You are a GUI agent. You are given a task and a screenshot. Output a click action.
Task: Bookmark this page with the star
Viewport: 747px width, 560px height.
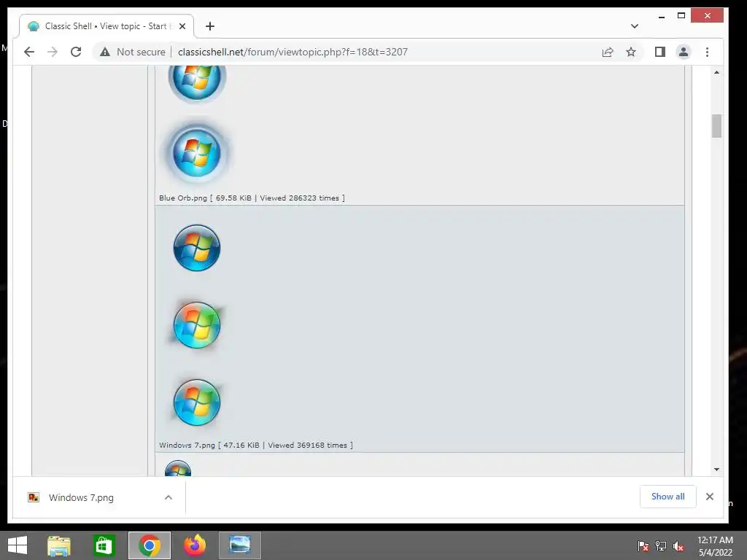coord(631,52)
